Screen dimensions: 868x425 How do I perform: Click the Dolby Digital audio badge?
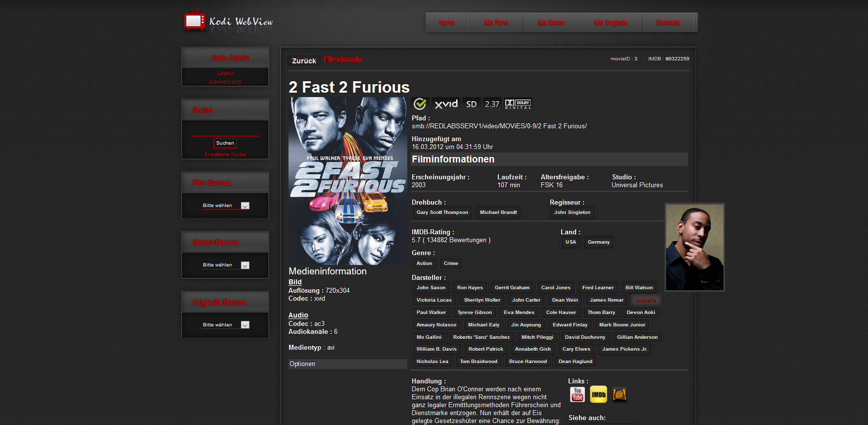[x=518, y=104]
